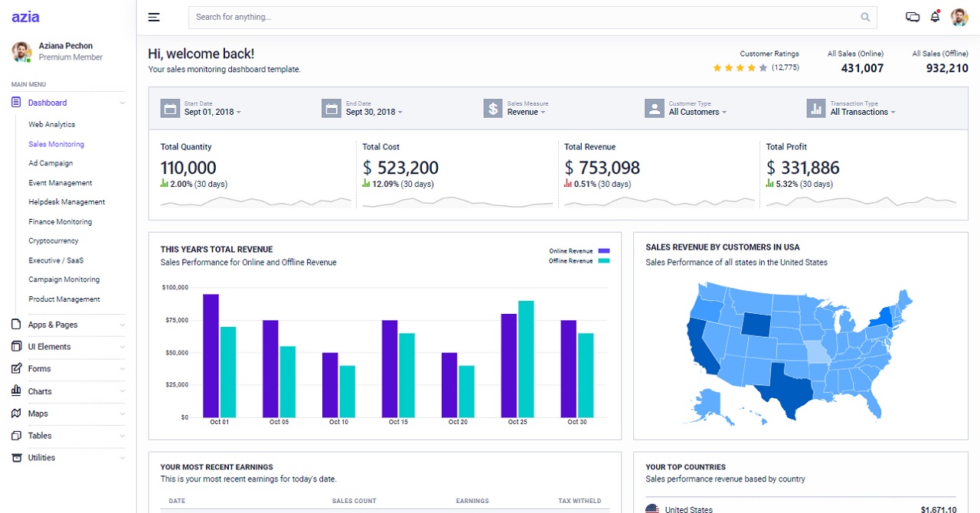980x513 pixels.
Task: Open the chat messages icon
Action: click(912, 17)
